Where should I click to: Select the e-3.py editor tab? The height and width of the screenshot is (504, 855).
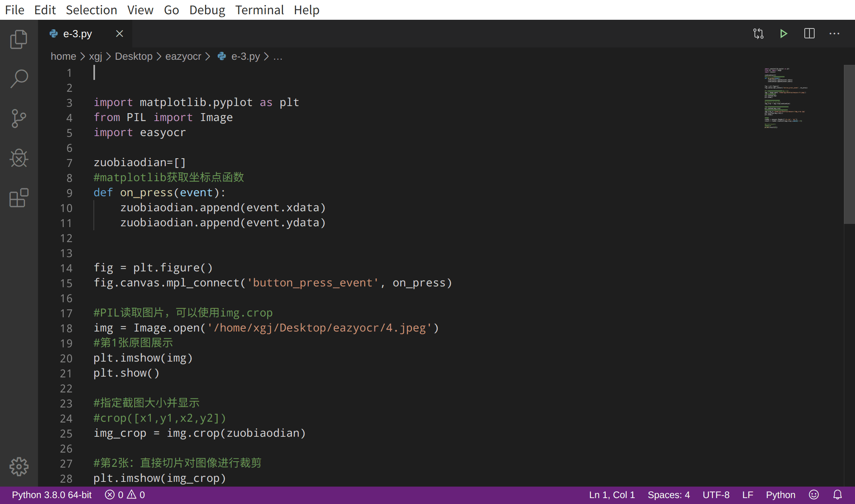(x=78, y=34)
